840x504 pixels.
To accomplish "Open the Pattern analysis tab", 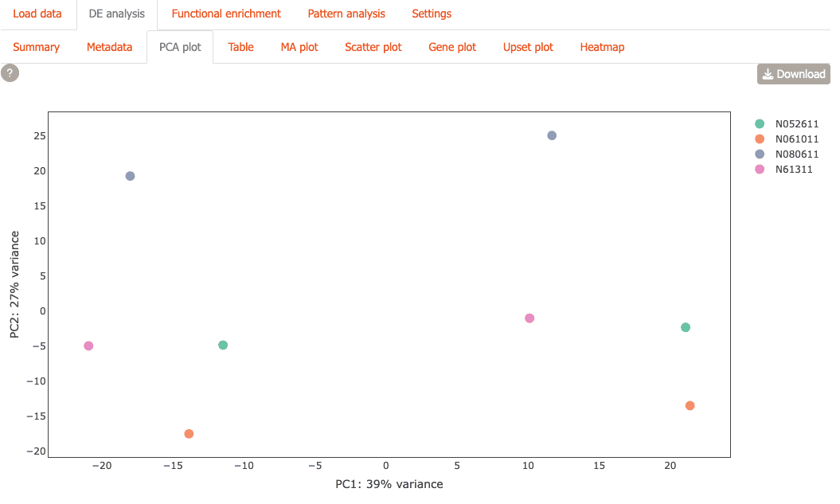I will (x=346, y=14).
